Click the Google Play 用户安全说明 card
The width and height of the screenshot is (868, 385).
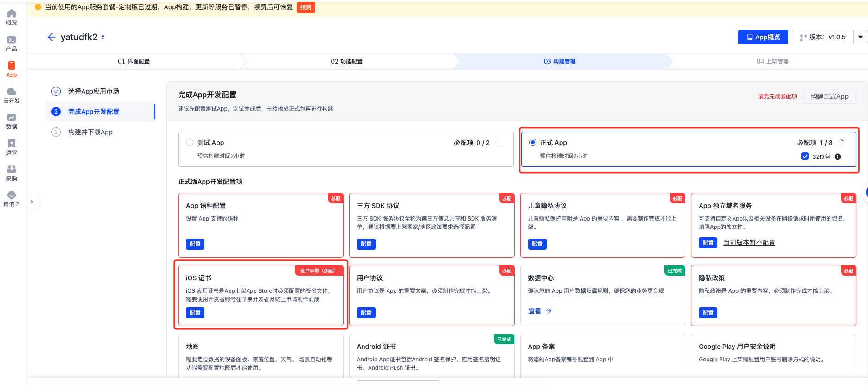pyautogui.click(x=773, y=356)
